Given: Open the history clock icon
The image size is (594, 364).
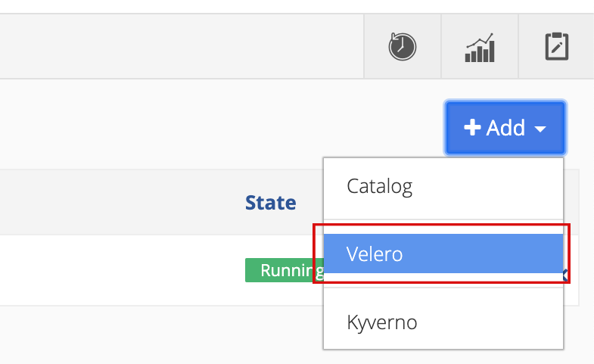Looking at the screenshot, I should point(403,47).
